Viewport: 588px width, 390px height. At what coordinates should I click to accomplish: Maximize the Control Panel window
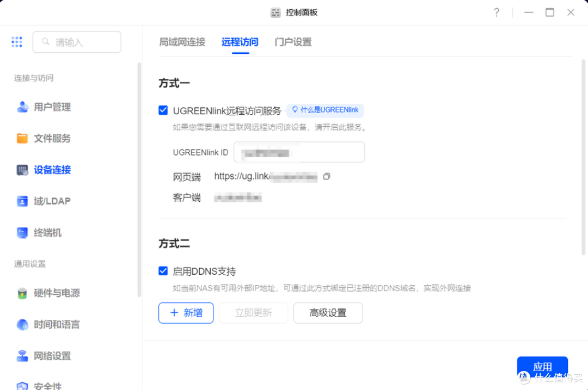click(550, 13)
